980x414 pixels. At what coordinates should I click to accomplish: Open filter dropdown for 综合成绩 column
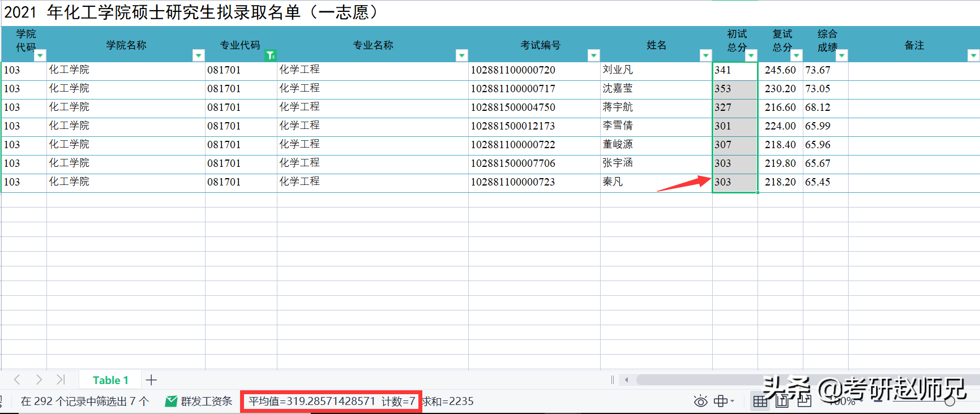coord(842,55)
